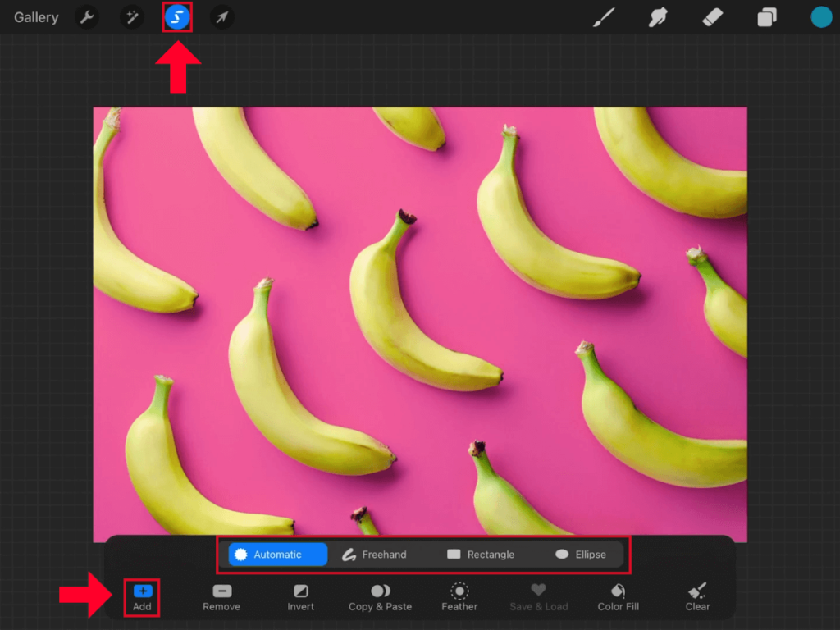Tap Copy & Paste the selection
This screenshot has width=840, height=630.
(x=380, y=597)
